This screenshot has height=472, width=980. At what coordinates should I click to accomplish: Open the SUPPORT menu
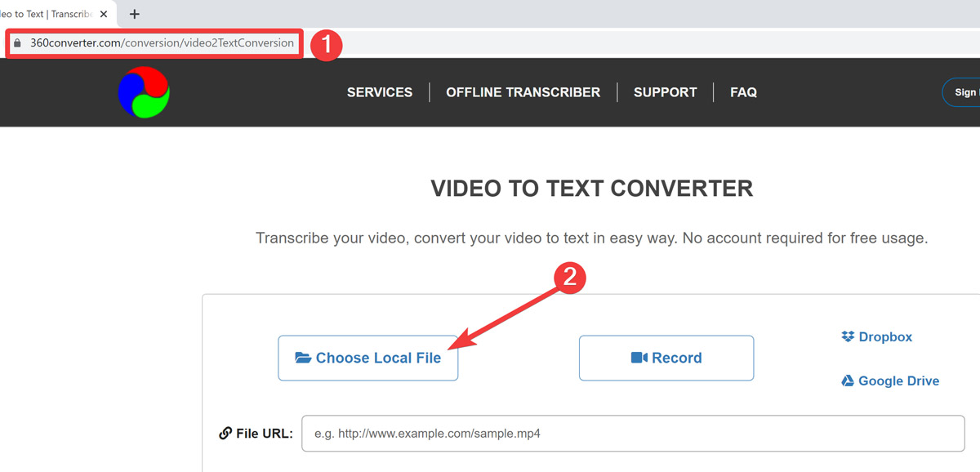664,92
